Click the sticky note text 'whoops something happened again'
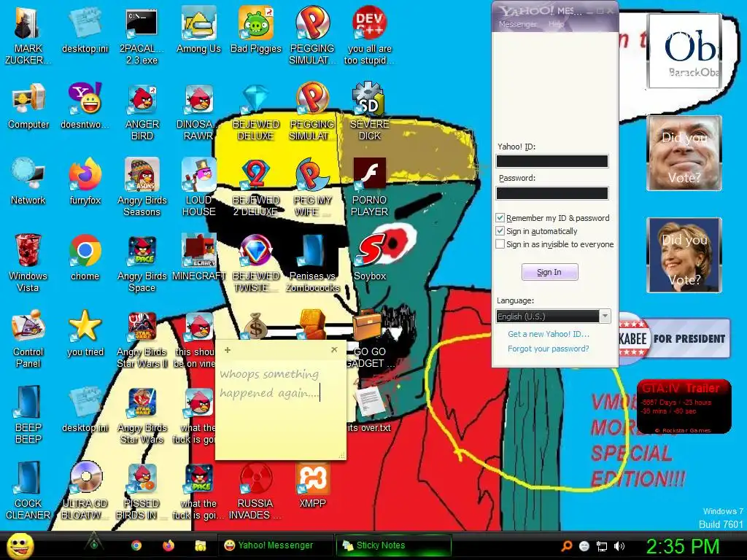The image size is (747, 560). [x=269, y=384]
